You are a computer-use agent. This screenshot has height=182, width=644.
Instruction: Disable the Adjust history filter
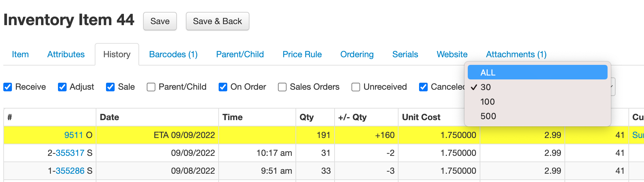[x=62, y=87]
